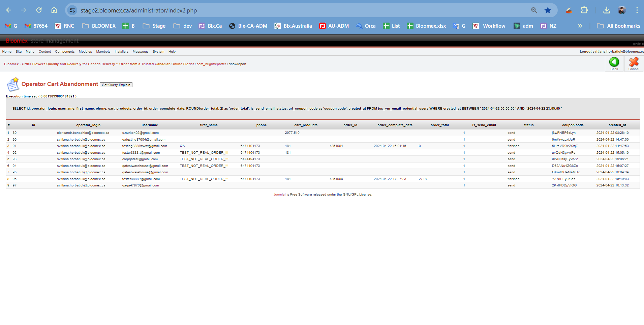Image resolution: width=644 pixels, height=325 pixels.
Task: Open the Mambots menu
Action: (x=103, y=52)
